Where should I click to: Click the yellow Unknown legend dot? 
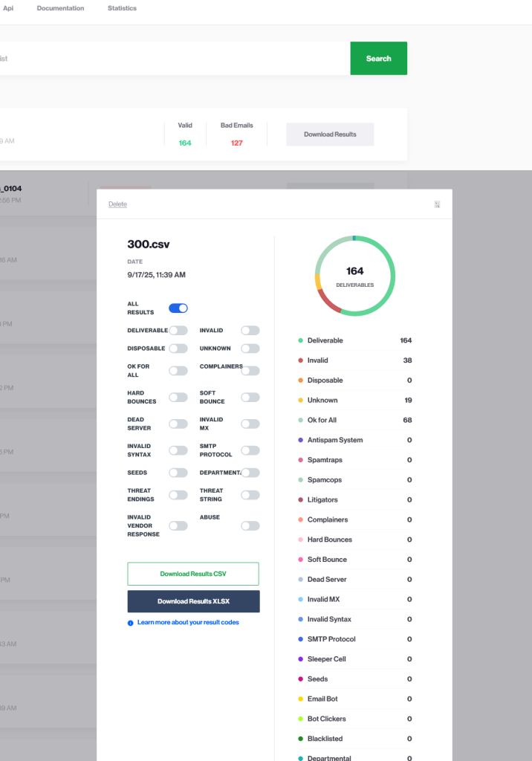pos(300,401)
